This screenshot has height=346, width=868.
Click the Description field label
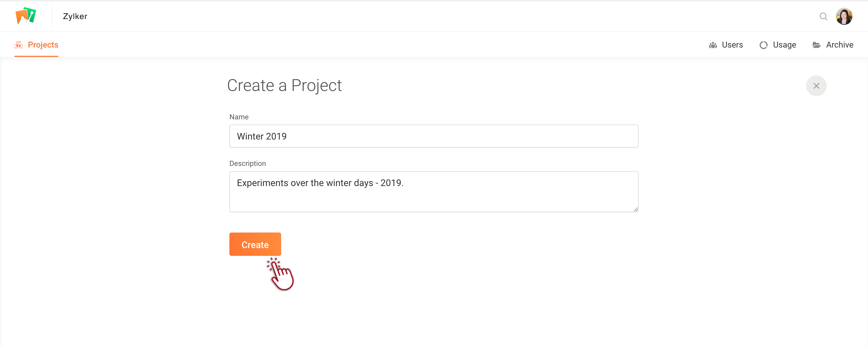[247, 163]
